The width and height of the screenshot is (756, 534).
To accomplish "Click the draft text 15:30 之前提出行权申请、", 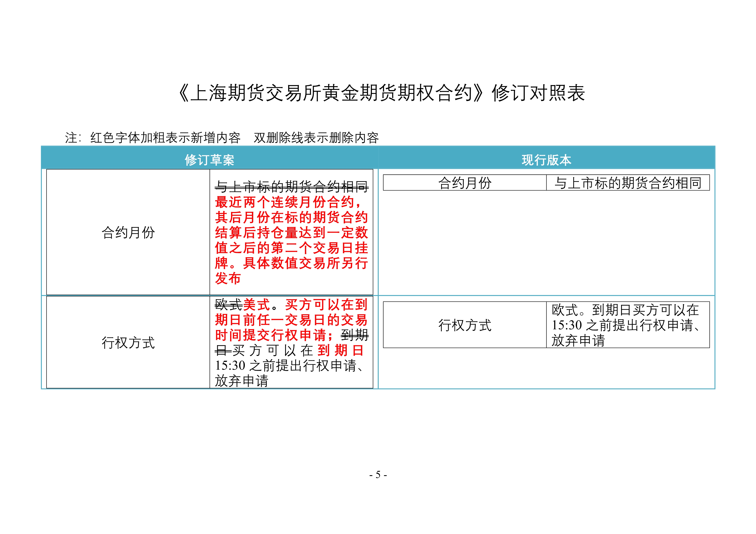I will point(290,366).
